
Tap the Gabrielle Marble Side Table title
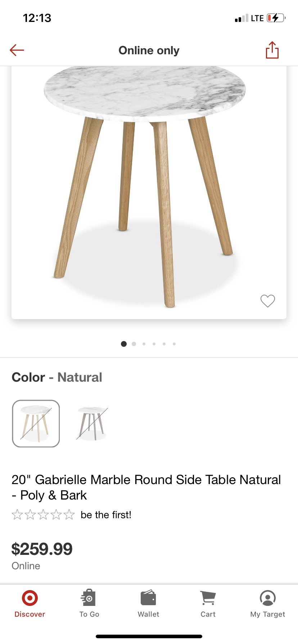point(146,487)
